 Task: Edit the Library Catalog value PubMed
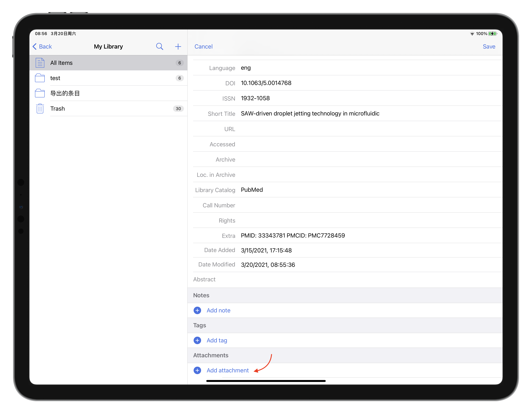click(x=252, y=190)
